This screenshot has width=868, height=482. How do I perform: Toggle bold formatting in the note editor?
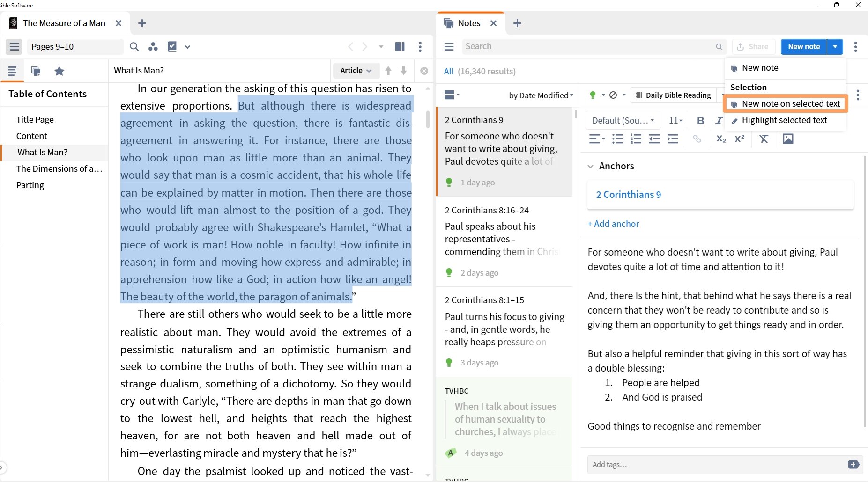(700, 120)
